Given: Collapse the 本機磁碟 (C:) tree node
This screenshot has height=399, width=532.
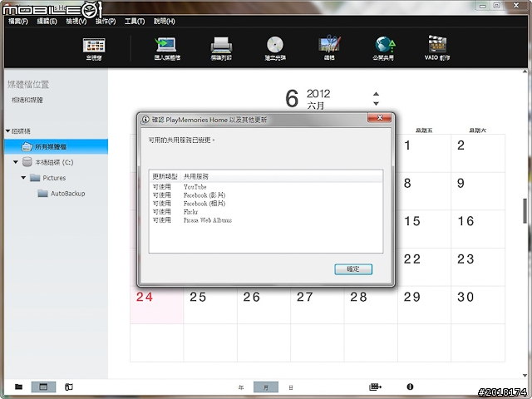Looking at the screenshot, I should [x=15, y=163].
